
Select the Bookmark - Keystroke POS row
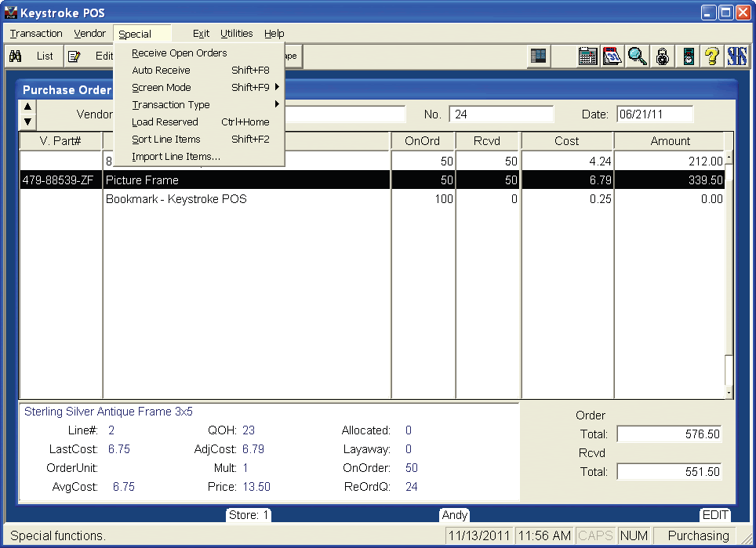click(x=176, y=199)
